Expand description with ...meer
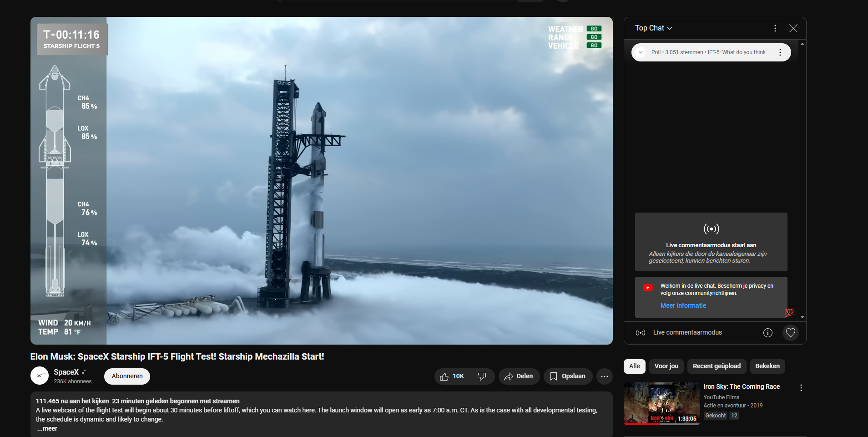 (47, 428)
